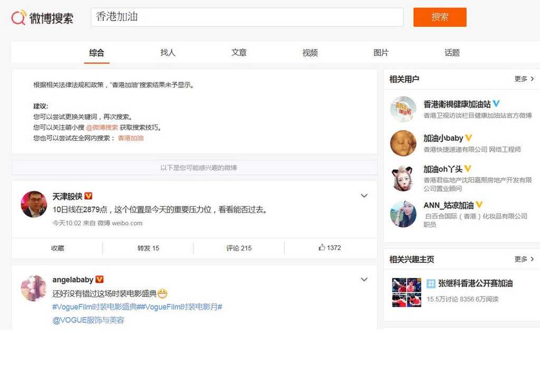Screen dimensions: 540x392
Task: Click timestamp 今天10:02 on 天津股侠 post
Action: coord(67,223)
